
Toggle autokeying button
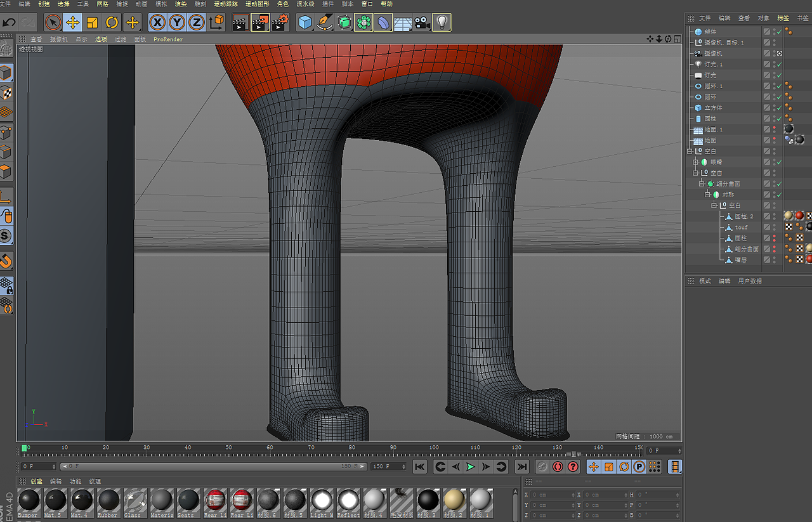click(558, 467)
